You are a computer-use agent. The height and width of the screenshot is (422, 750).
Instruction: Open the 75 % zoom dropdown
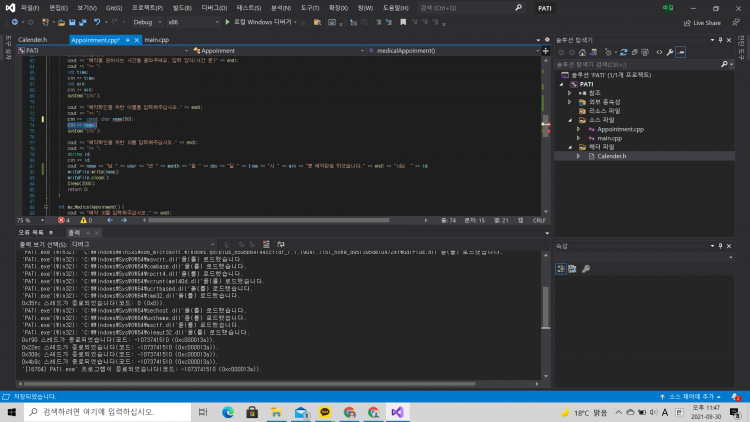(x=31, y=221)
